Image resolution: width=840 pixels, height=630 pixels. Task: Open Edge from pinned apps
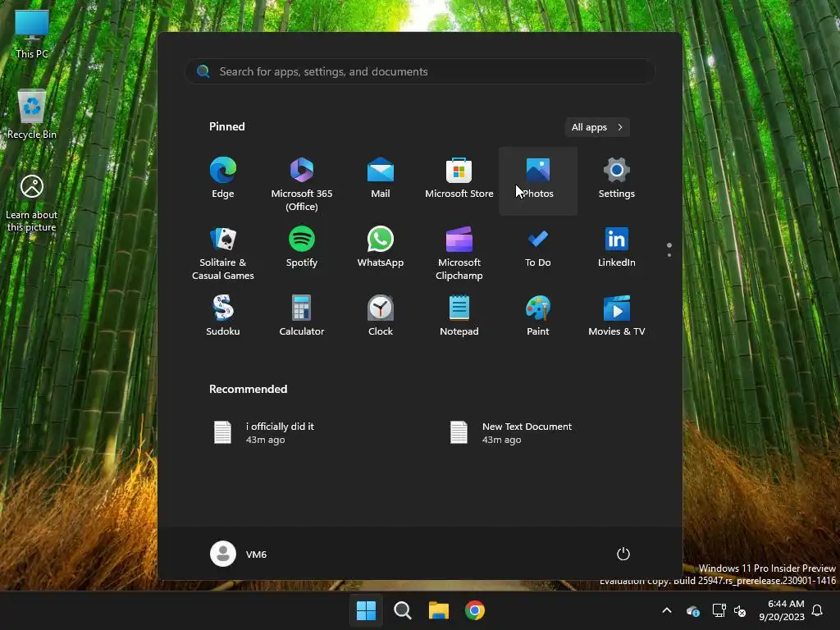[223, 180]
